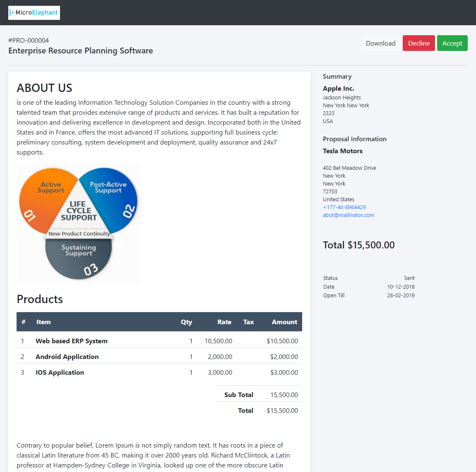
Task: Call the phone number +177-40-8964429
Action: [x=344, y=207]
